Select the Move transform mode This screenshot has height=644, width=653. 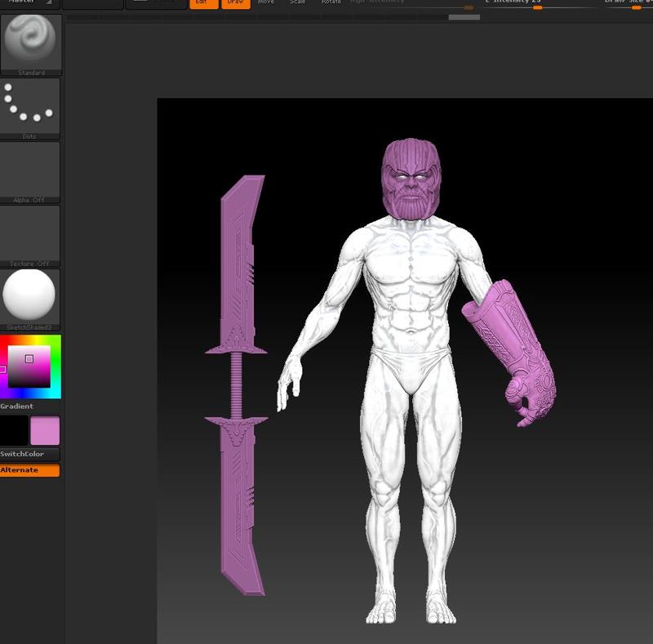coord(266,2)
